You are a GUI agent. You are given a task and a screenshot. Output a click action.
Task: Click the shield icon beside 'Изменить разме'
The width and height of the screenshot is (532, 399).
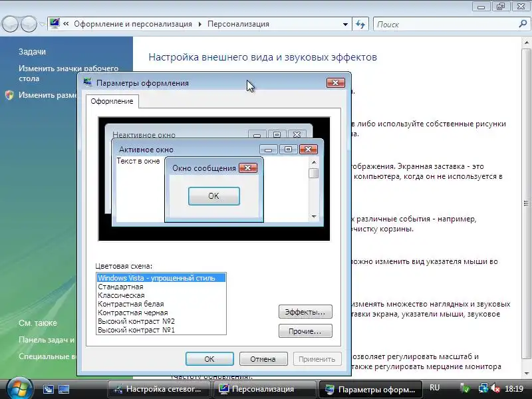9,95
